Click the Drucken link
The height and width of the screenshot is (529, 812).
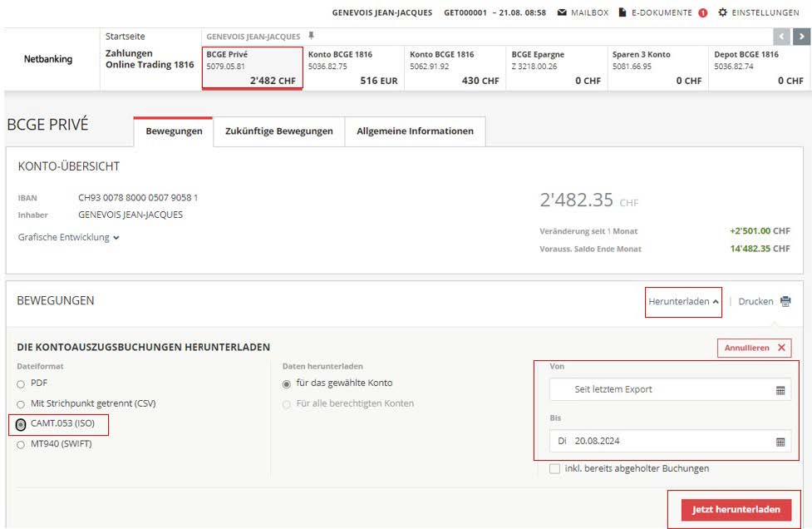(755, 302)
